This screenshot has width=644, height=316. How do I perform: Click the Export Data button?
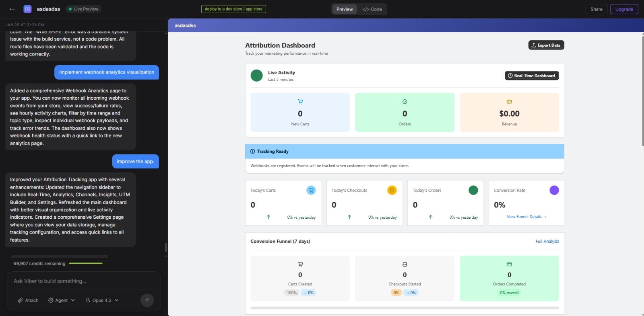546,45
